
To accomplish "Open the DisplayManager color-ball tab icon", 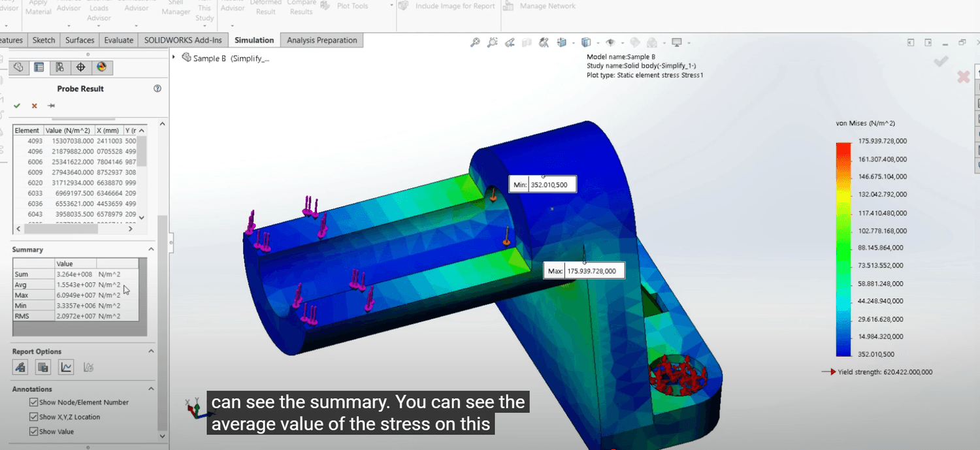I will pos(101,67).
